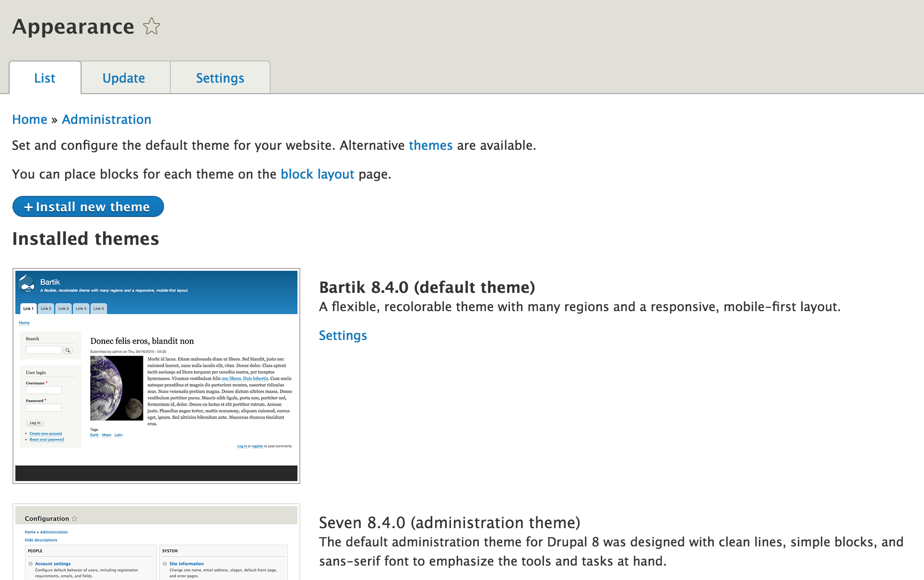Click Link 3 tab in Bartik preview
This screenshot has width=924, height=580.
[x=63, y=309]
